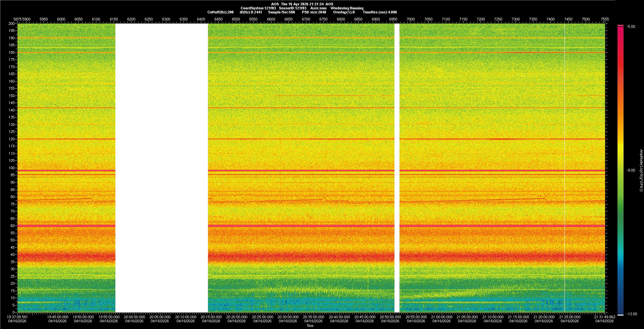Click the thin white vertical line near 21:24
Image resolution: width=644 pixels, height=329 pixels.
click(x=565, y=168)
